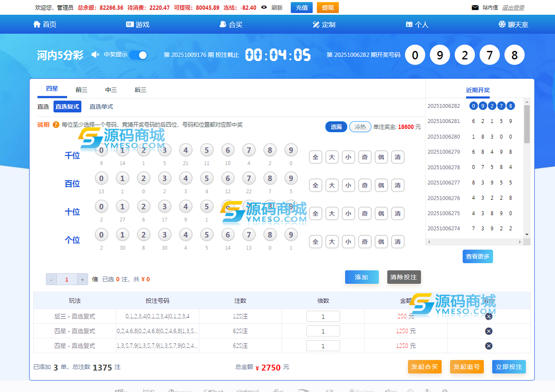Viewport: 555px width, 392px height.
Task: Toggle the 中奖提示 switch
Action: coord(138,55)
